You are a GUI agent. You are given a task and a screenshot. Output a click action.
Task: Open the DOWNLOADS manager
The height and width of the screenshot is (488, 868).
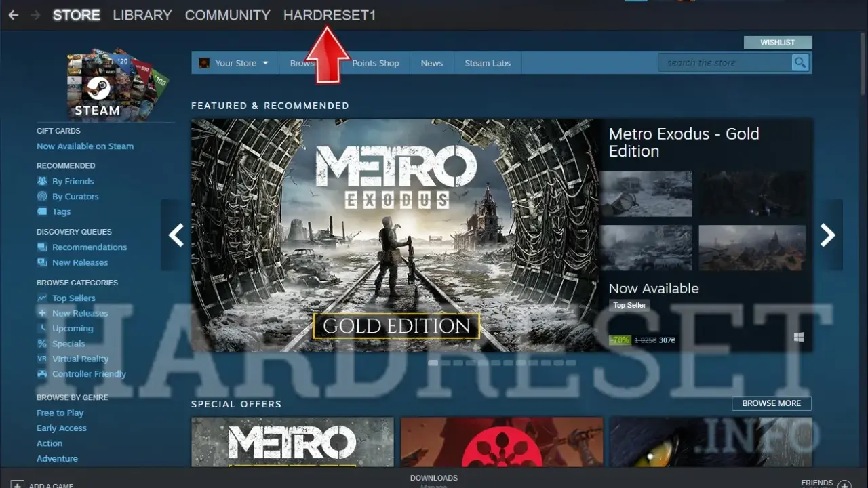click(x=434, y=479)
